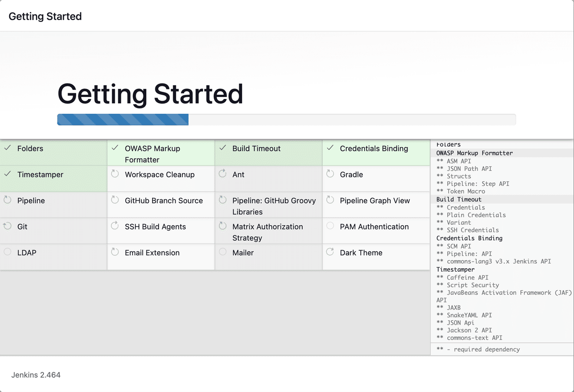Click the checkmark icon beside Credentials Binding
574x392 pixels.
[330, 148]
